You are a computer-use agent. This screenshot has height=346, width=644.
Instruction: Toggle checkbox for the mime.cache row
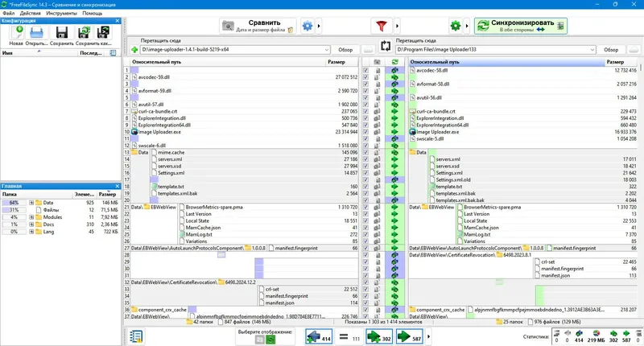tap(365, 153)
